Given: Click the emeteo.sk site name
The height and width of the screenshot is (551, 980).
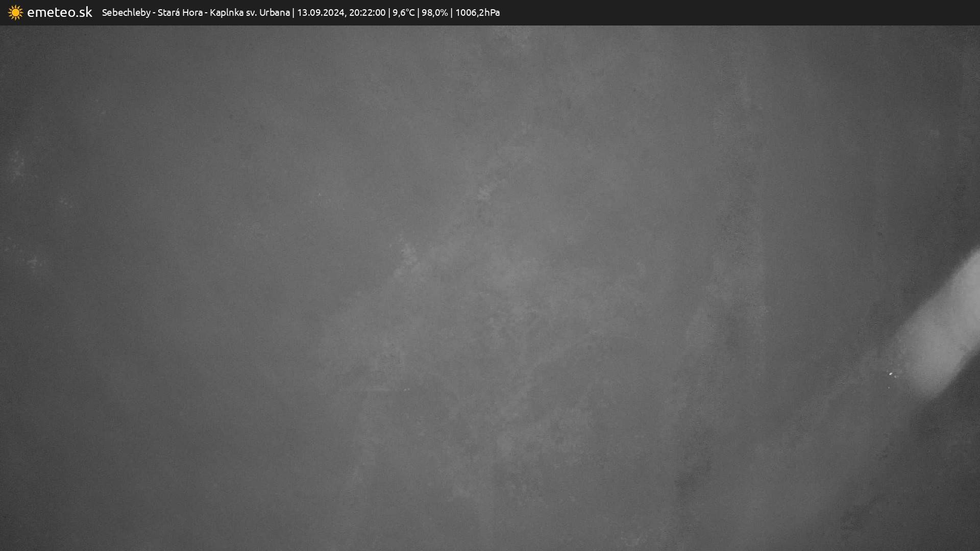Looking at the screenshot, I should (x=60, y=12).
